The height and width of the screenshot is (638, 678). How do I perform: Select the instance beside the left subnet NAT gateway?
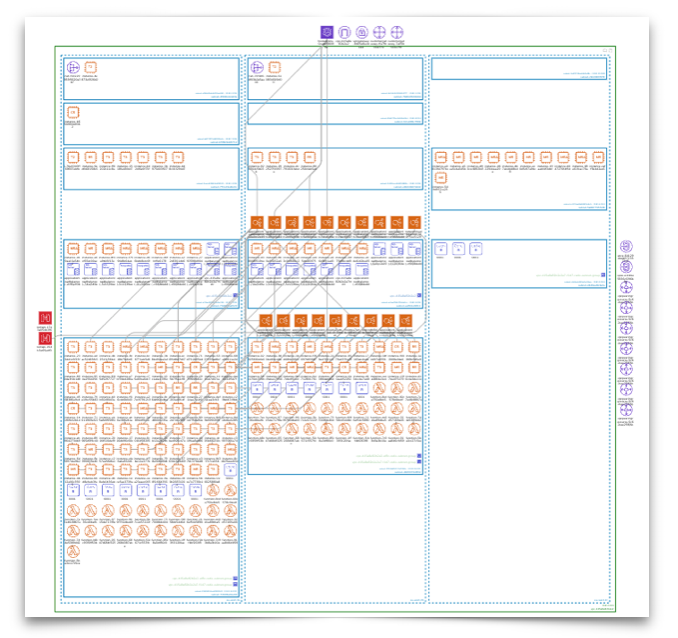pyautogui.click(x=90, y=67)
